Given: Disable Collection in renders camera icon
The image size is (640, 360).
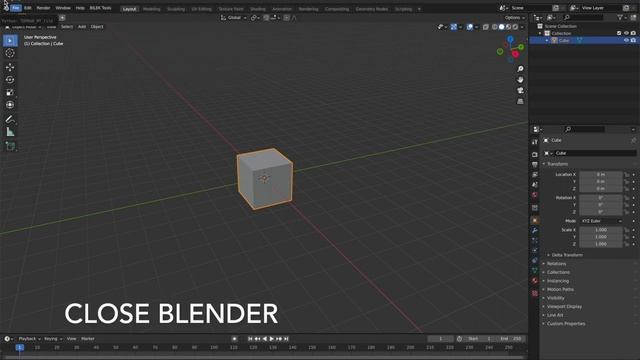Looking at the screenshot, I should click(633, 33).
